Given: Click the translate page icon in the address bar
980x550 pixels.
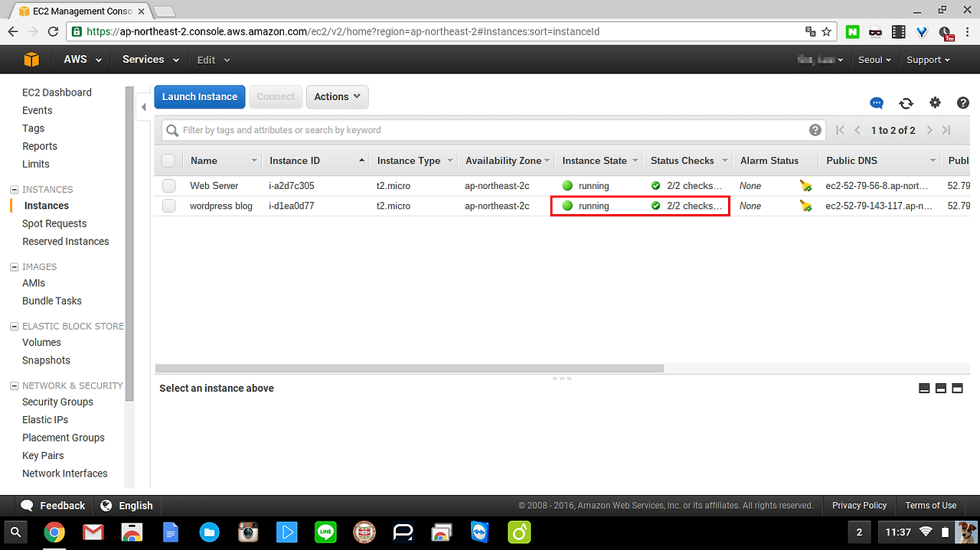Looking at the screenshot, I should [811, 32].
